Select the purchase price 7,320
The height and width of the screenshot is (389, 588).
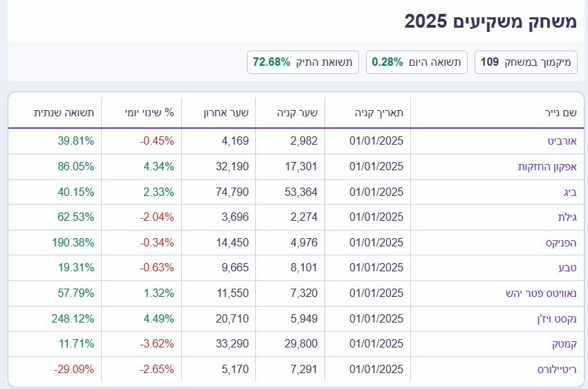(304, 293)
